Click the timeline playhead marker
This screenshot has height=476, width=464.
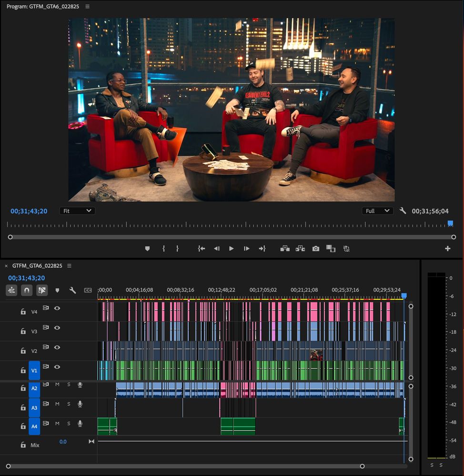click(x=404, y=296)
